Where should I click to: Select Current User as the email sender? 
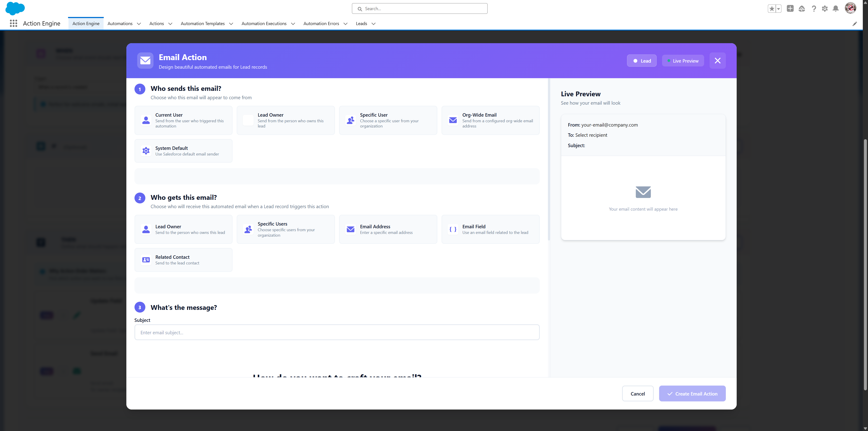183,120
